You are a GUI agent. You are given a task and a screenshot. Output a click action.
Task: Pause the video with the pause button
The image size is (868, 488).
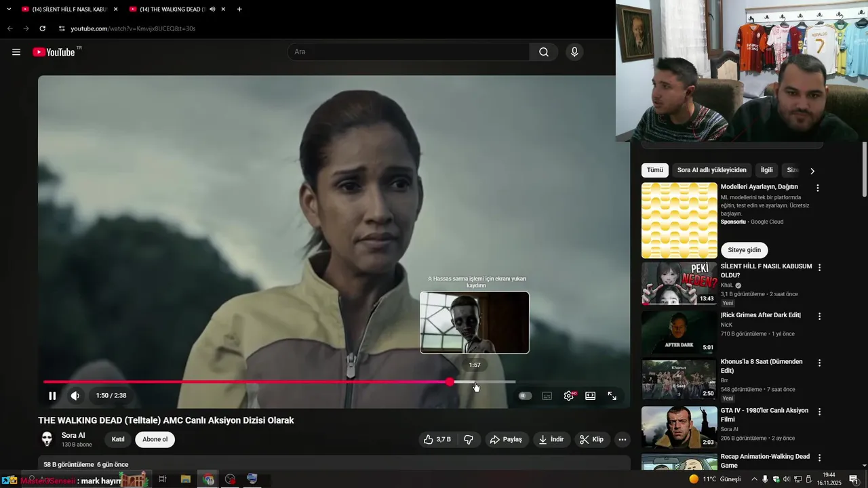tap(52, 396)
